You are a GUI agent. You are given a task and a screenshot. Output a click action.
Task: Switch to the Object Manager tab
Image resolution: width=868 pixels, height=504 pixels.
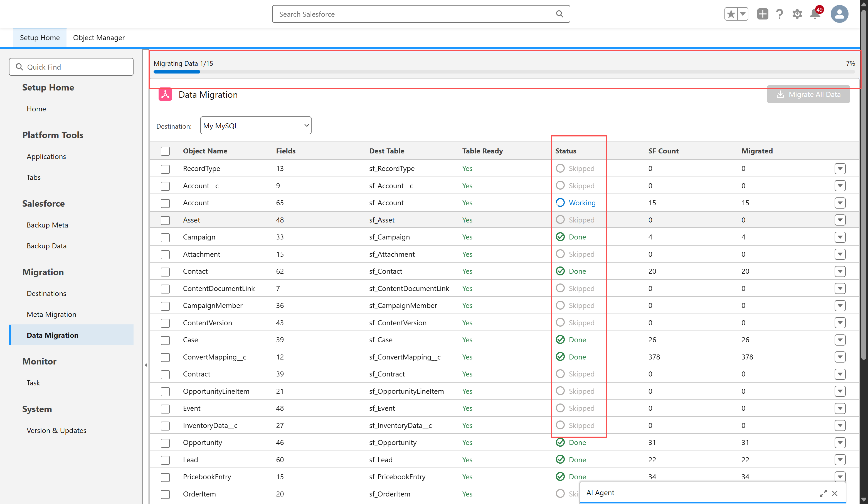99,38
